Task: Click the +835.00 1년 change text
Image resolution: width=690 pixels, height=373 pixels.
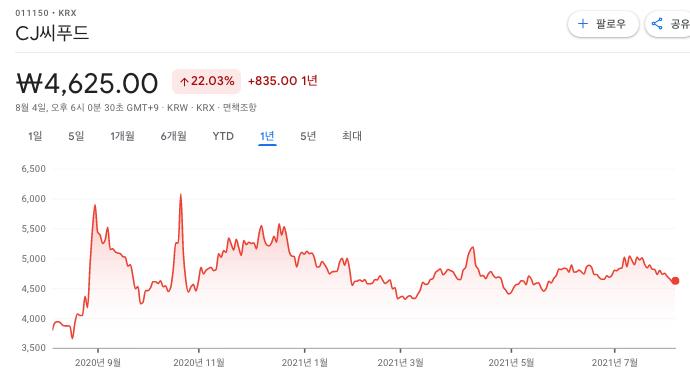Action: (283, 81)
